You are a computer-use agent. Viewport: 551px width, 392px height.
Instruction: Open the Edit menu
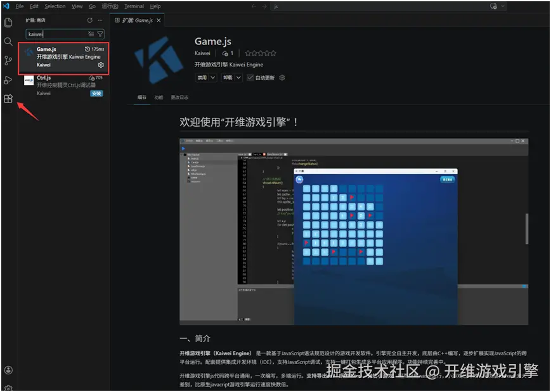coord(34,6)
